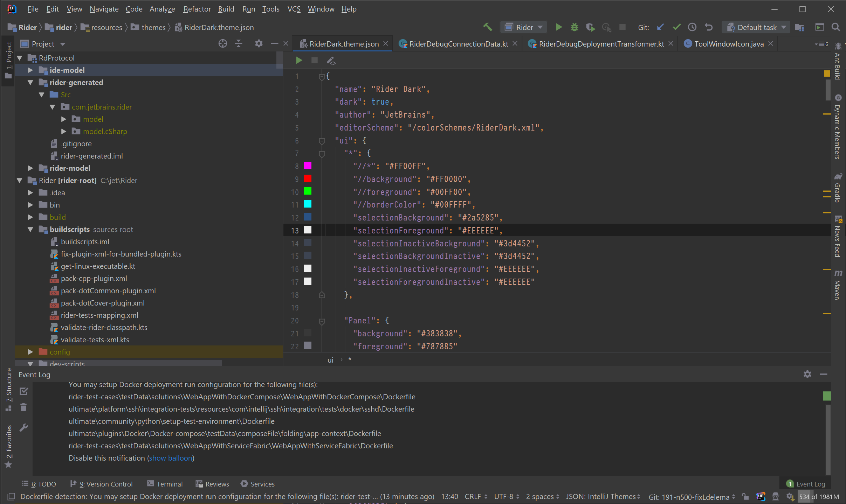Viewport: 846px width, 504px height.
Task: Click the Debug bug icon
Action: point(574,27)
